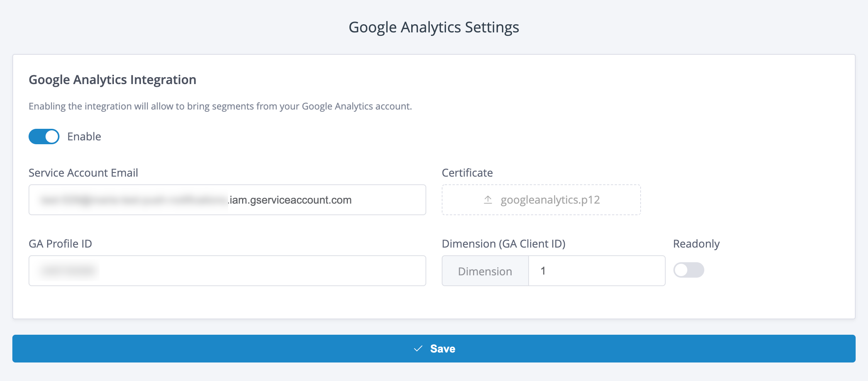This screenshot has height=381, width=868.
Task: Click the Google Analytics Integration heading
Action: pyautogui.click(x=112, y=79)
